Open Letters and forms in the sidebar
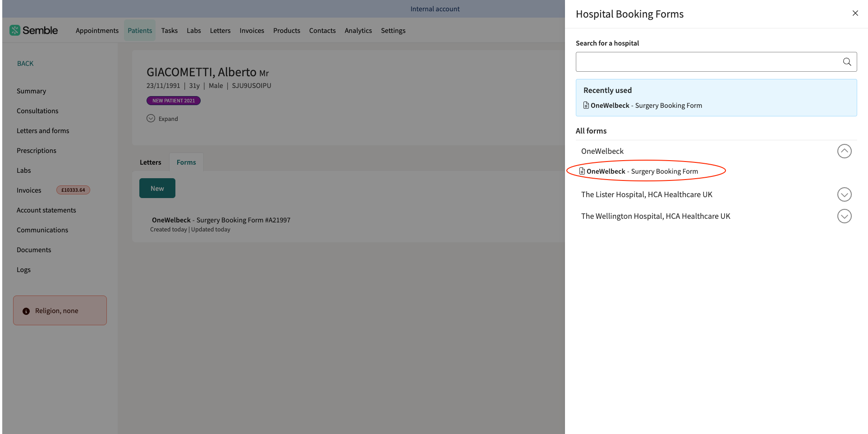The image size is (868, 434). [43, 131]
